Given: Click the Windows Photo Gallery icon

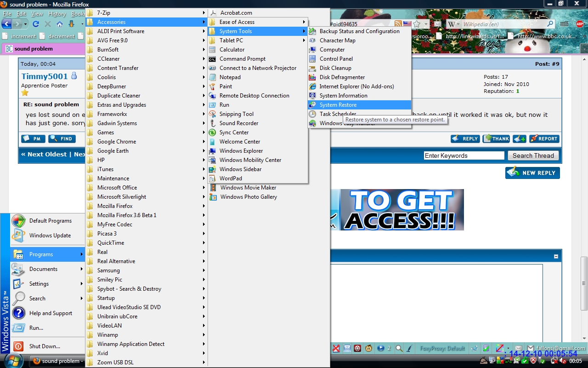Looking at the screenshot, I should (x=213, y=197).
